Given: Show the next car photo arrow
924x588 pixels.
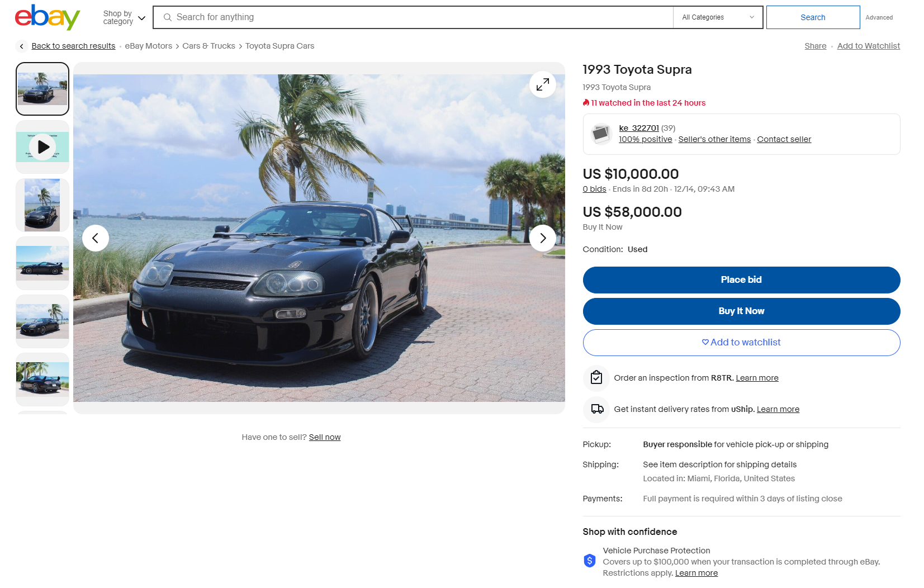Looking at the screenshot, I should tap(542, 238).
